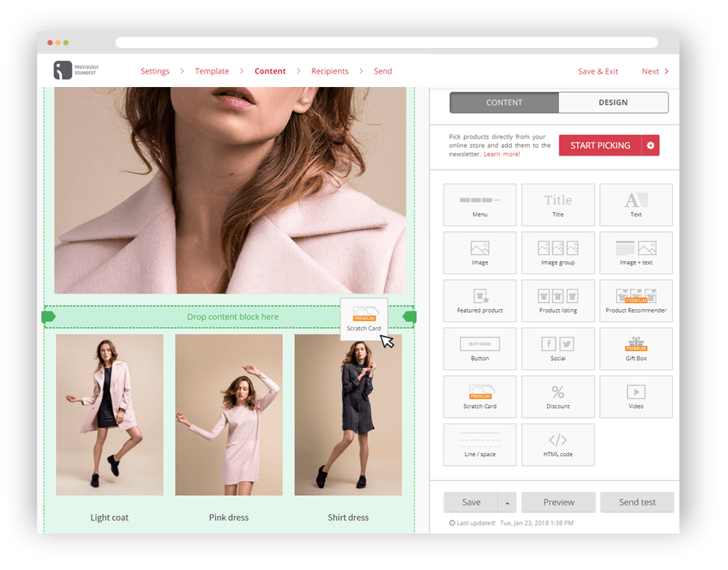The image size is (728, 570).
Task: Click the right green drop-zone handle
Action: point(409,317)
